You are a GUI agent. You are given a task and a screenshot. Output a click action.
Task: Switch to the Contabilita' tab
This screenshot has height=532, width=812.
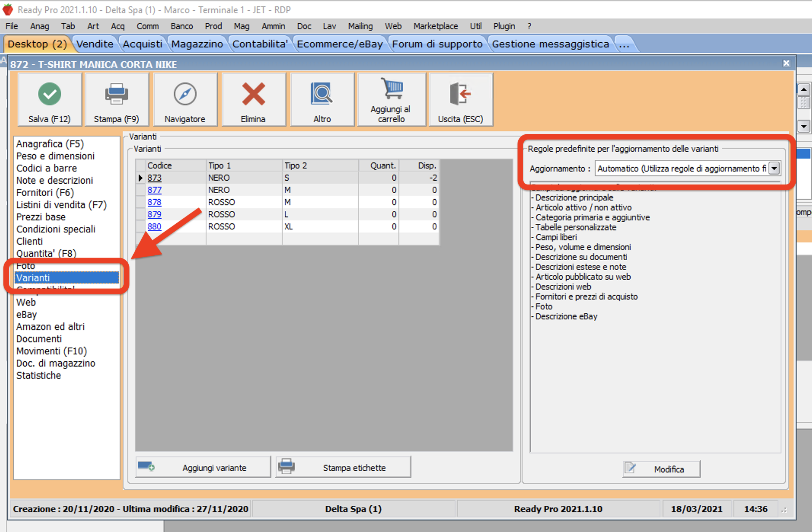point(260,44)
